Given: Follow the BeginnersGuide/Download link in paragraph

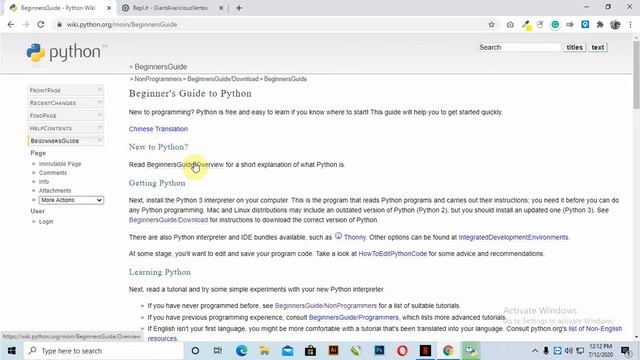Looking at the screenshot, I should (x=168, y=220).
